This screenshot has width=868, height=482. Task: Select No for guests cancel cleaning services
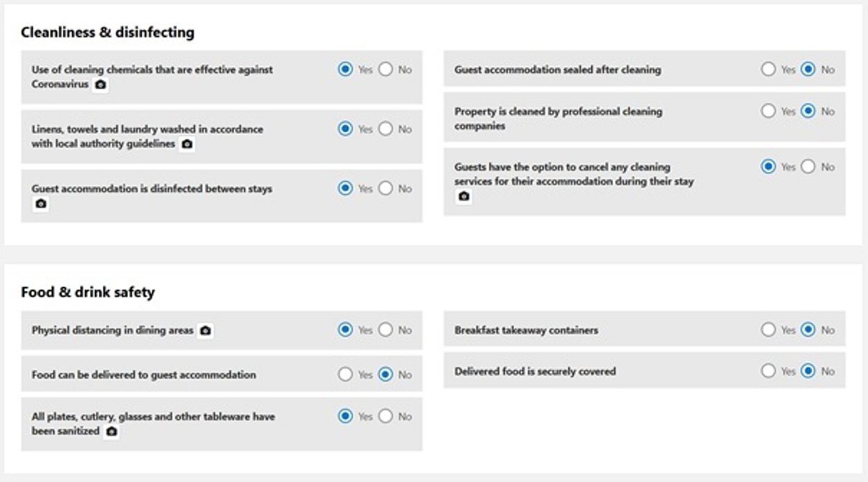(x=808, y=167)
